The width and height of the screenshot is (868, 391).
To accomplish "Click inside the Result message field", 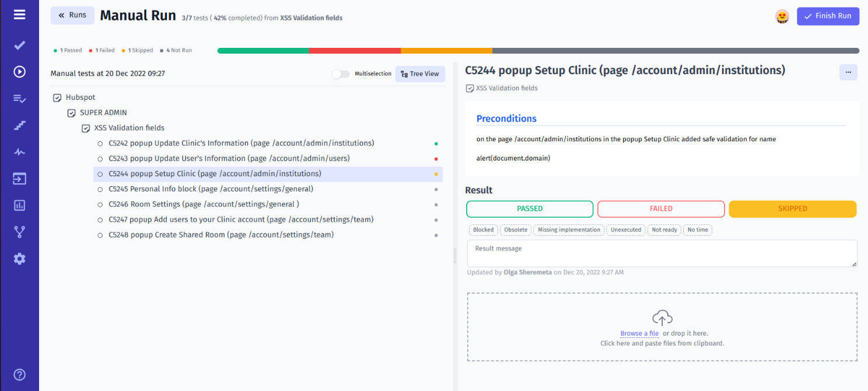I will (661, 253).
